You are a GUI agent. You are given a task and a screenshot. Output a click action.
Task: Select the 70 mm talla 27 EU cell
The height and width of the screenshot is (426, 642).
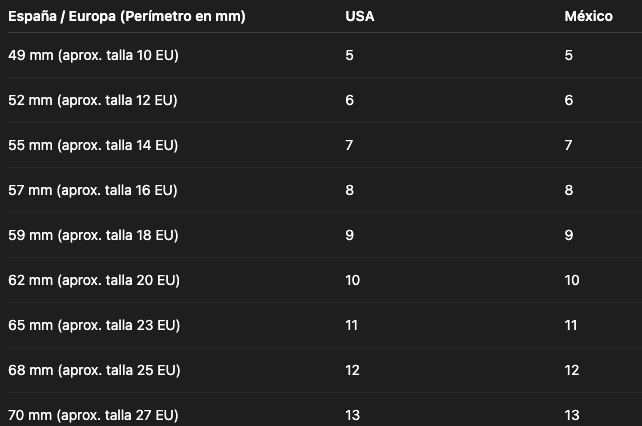pyautogui.click(x=93, y=415)
